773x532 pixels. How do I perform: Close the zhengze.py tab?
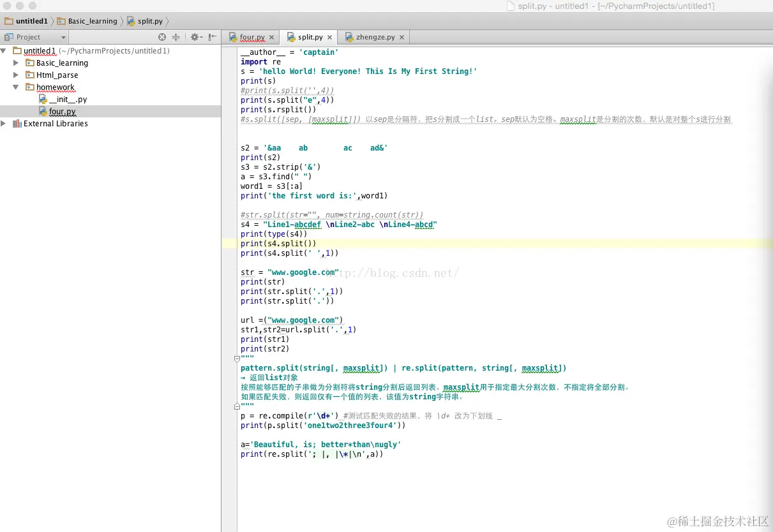tap(402, 38)
